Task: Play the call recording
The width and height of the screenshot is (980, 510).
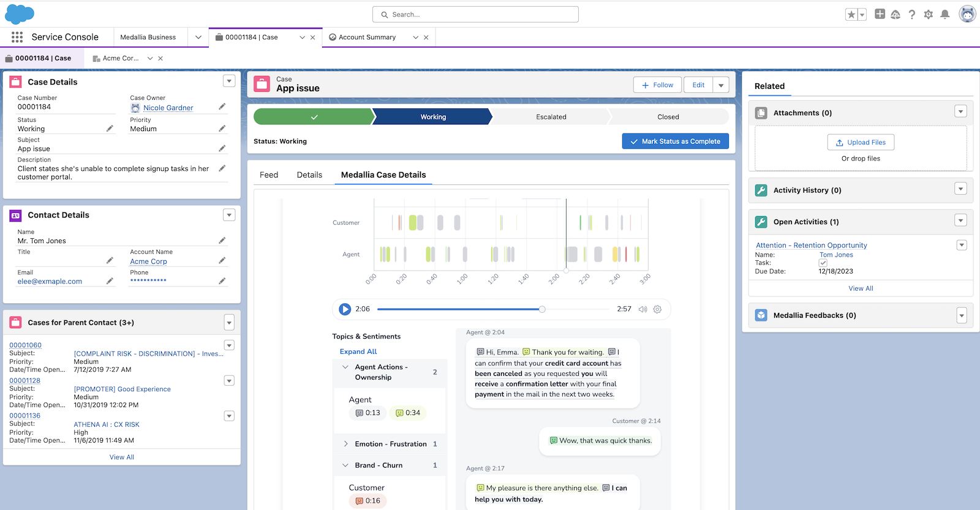Action: (345, 309)
